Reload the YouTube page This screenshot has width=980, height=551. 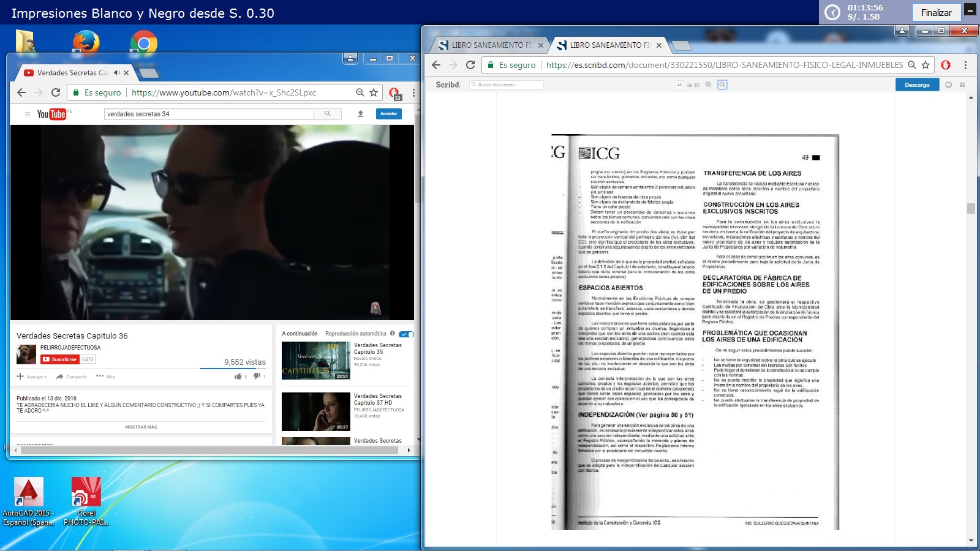click(x=56, y=92)
